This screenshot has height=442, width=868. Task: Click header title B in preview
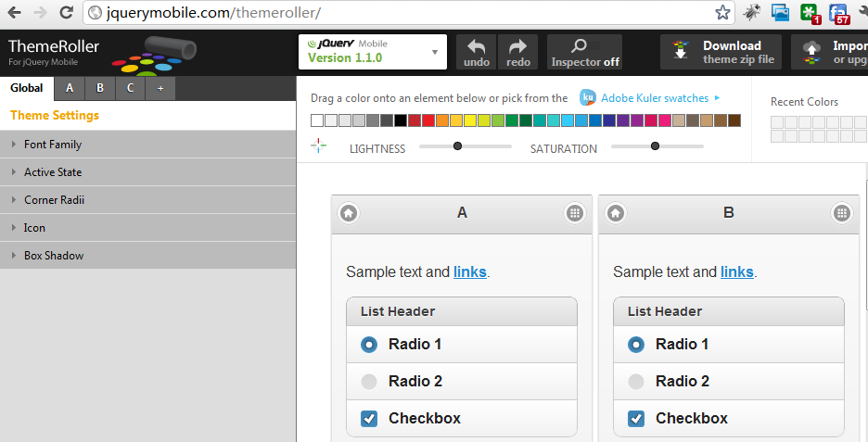729,212
